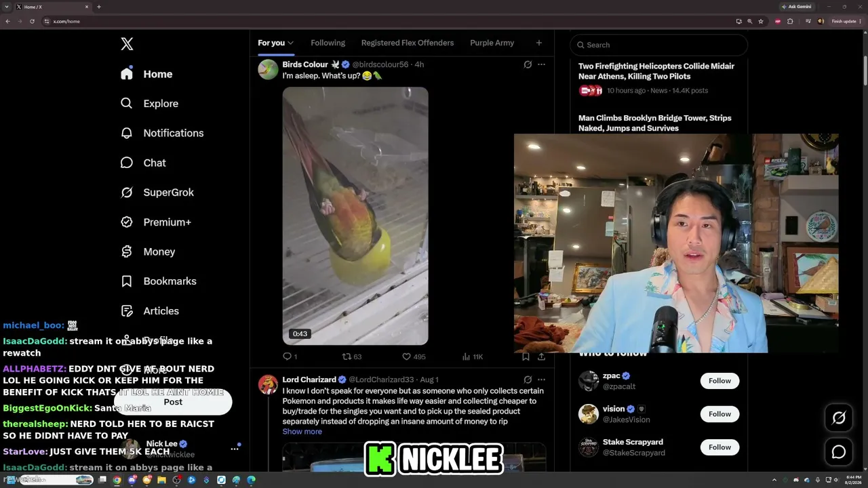Open Premium+ from the sidebar
This screenshot has height=488, width=868.
click(x=155, y=222)
